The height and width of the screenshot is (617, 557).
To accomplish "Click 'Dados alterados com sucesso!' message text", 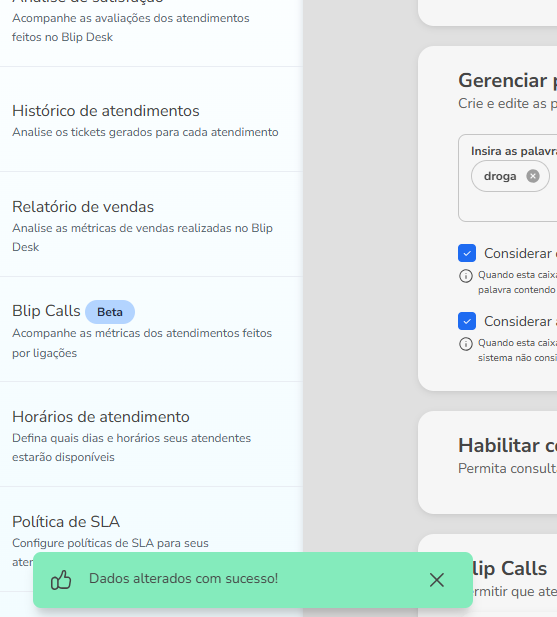I will (183, 578).
